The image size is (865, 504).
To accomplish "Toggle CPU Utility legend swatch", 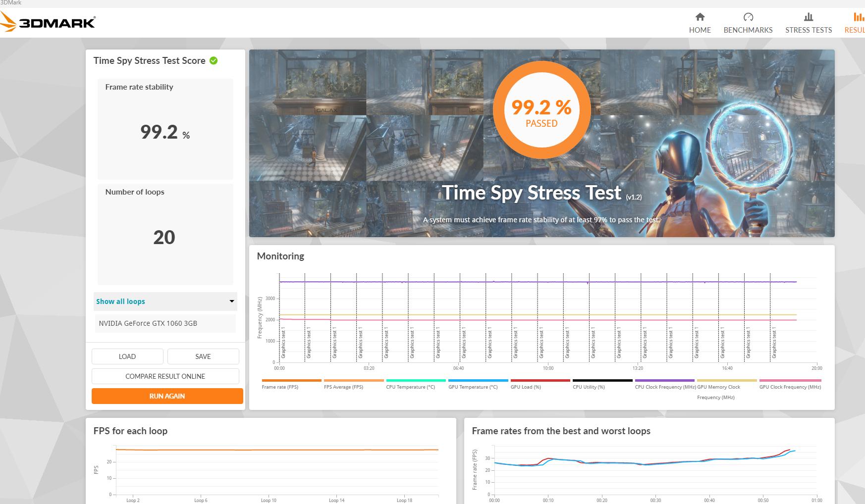I will click(602, 381).
